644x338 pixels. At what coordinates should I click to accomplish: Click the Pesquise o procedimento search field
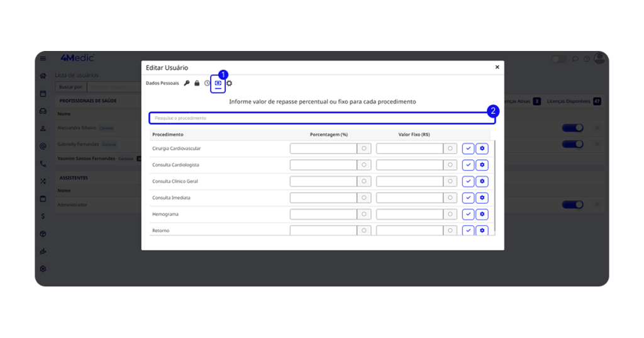[x=321, y=118]
